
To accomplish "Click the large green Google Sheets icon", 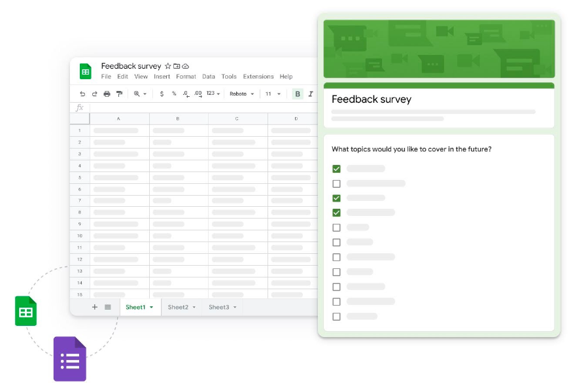I will [26, 311].
